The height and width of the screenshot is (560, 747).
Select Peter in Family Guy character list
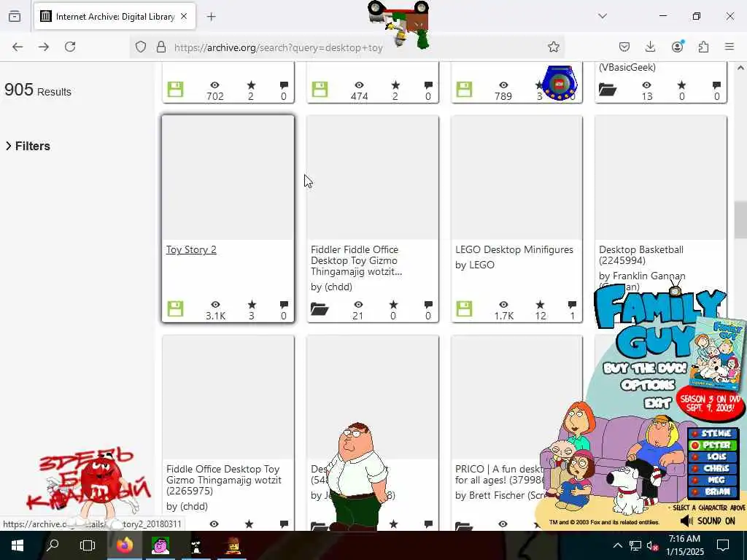point(713,446)
